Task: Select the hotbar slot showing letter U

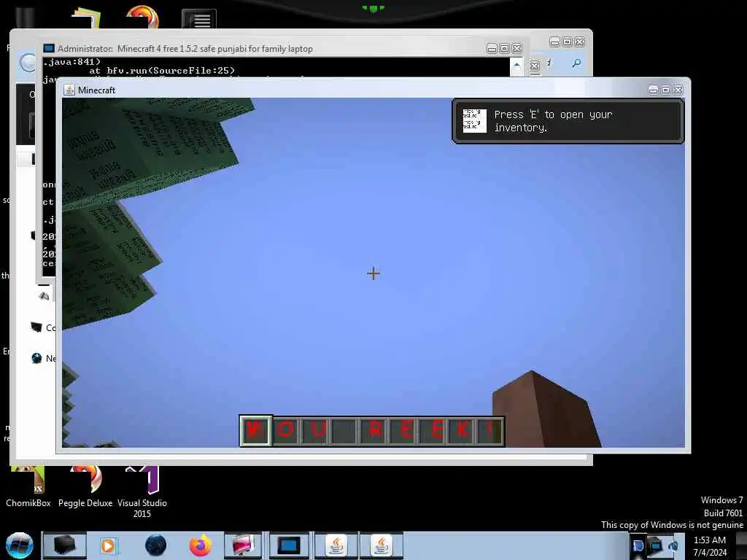Action: coord(315,431)
